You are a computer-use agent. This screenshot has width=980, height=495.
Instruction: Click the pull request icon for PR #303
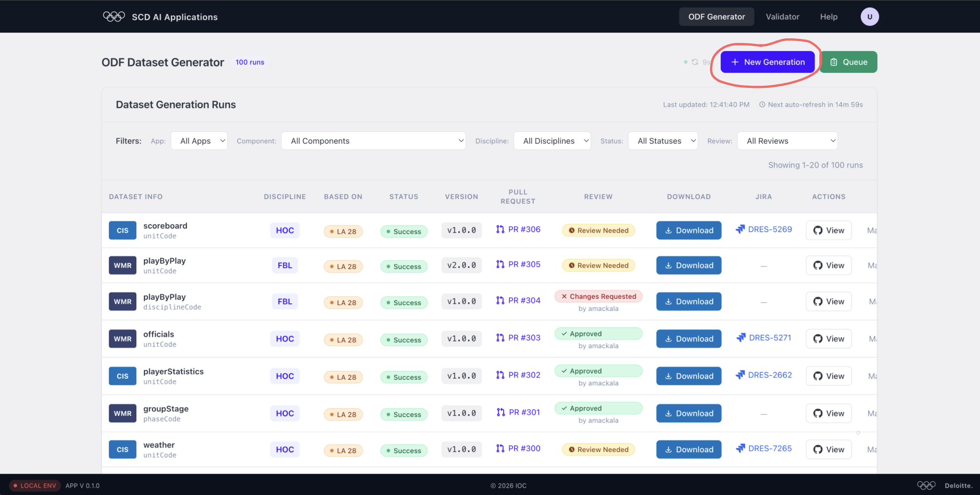click(x=500, y=338)
